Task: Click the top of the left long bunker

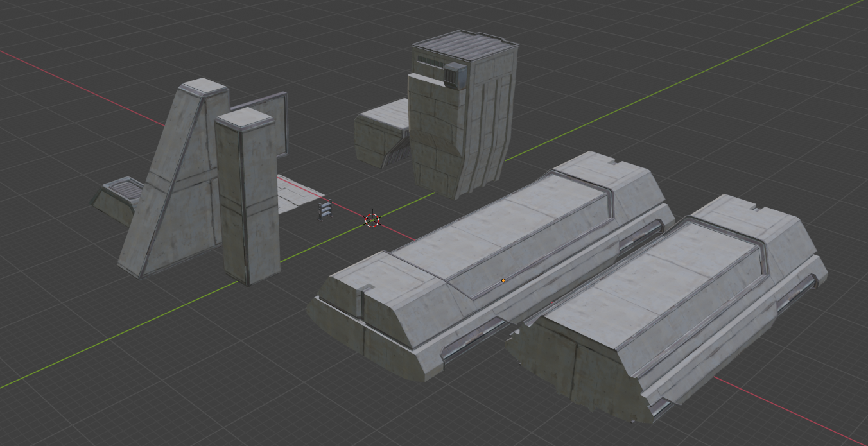Action: click(x=501, y=225)
